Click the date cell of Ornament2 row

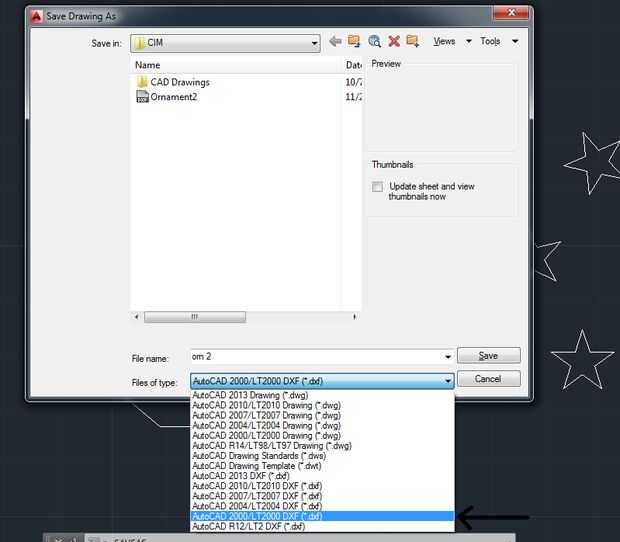pyautogui.click(x=353, y=97)
